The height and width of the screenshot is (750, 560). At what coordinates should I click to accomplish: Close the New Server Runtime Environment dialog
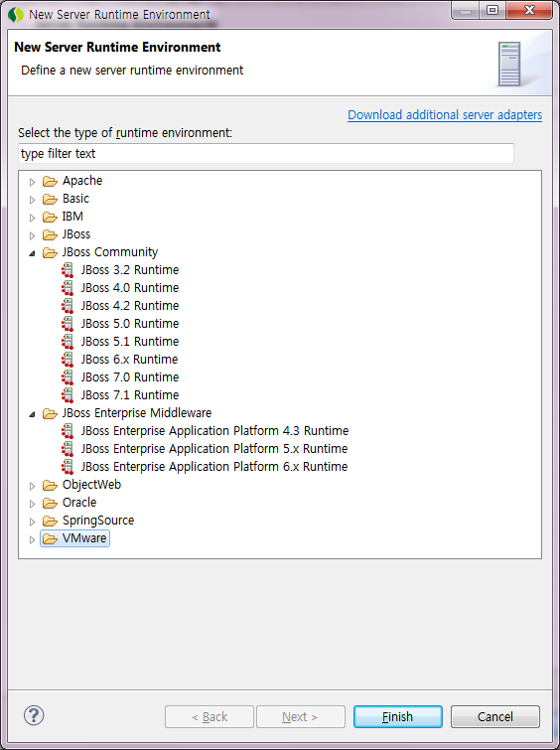click(x=529, y=10)
